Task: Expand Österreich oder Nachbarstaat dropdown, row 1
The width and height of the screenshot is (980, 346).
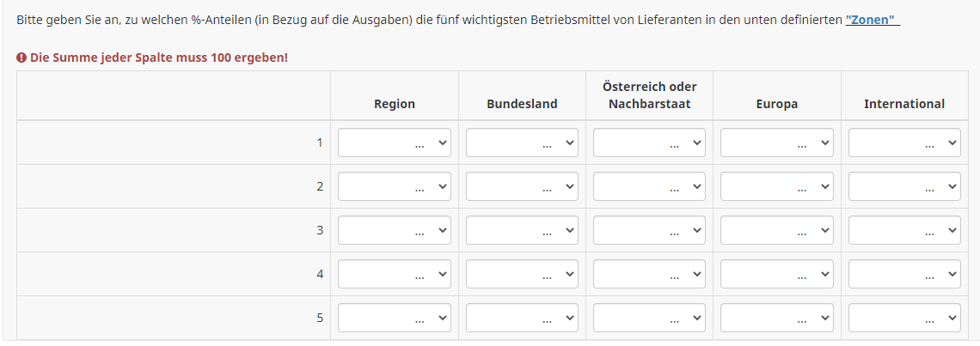Action: [649, 143]
